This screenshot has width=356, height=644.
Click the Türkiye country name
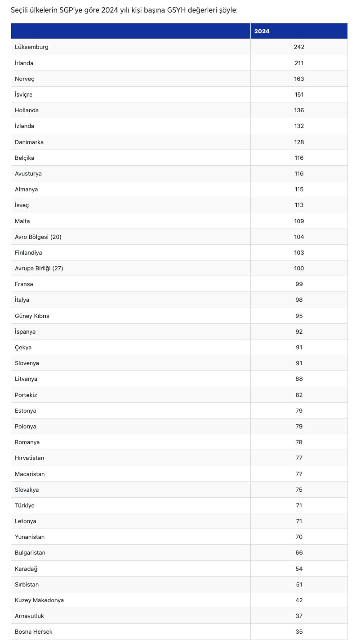(x=25, y=505)
